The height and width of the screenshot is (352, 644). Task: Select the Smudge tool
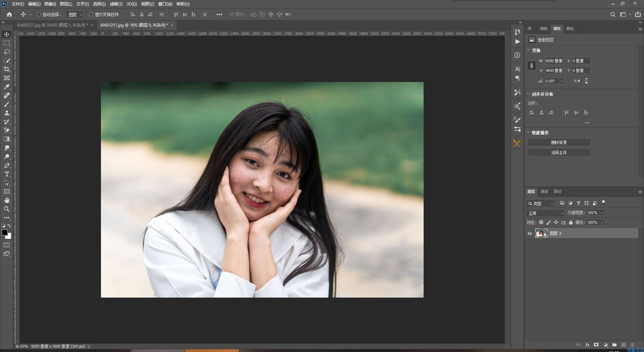[x=7, y=148]
